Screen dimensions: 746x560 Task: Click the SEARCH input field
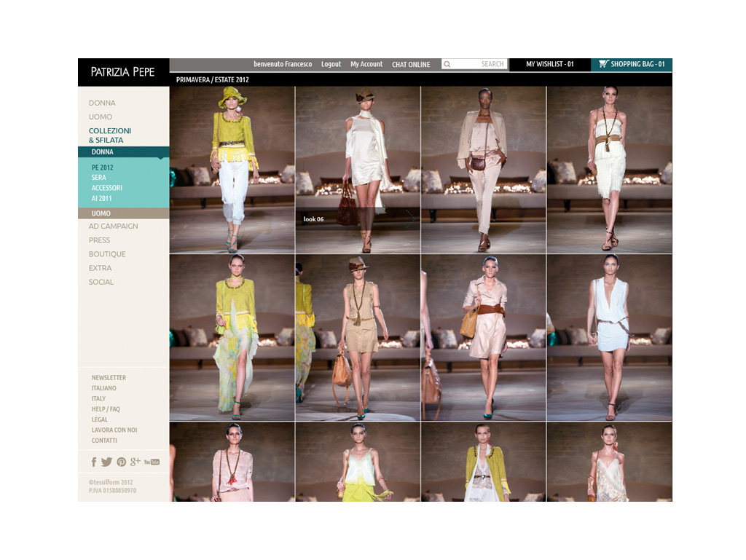point(474,64)
